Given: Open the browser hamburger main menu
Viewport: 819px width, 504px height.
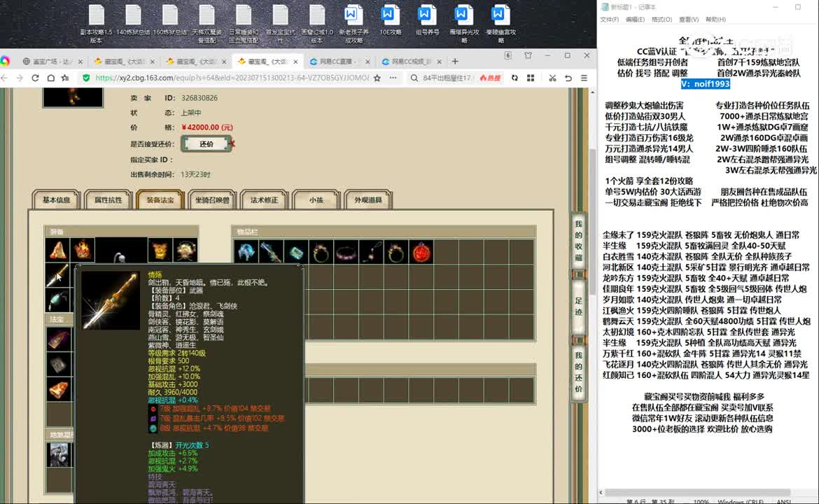Looking at the screenshot, I should point(584,78).
